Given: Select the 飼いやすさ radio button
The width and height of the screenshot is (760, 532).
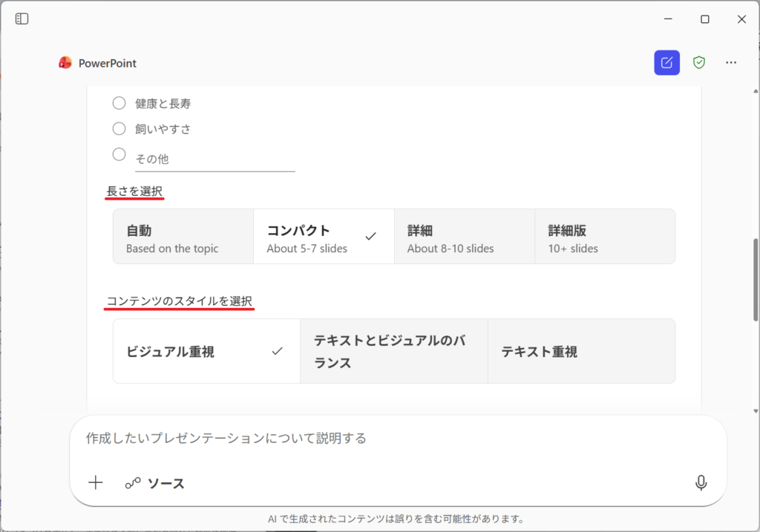Looking at the screenshot, I should pyautogui.click(x=119, y=128).
